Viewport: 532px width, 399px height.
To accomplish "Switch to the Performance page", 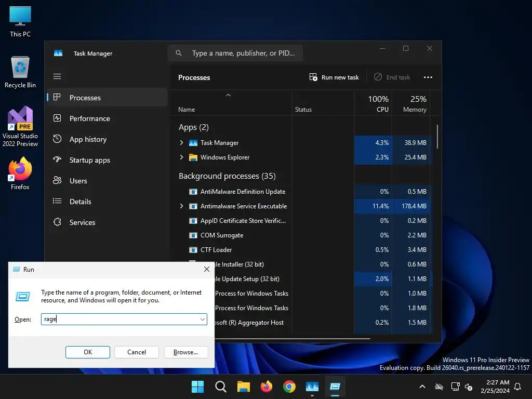I will pyautogui.click(x=107, y=118).
